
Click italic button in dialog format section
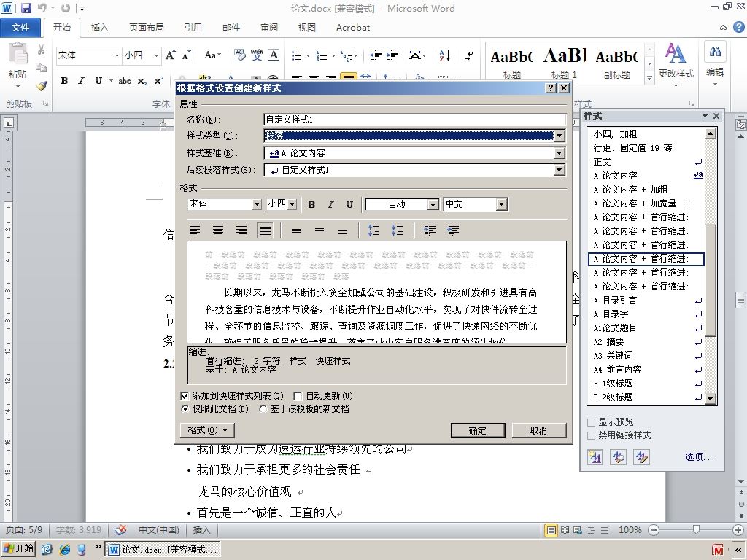click(x=330, y=204)
